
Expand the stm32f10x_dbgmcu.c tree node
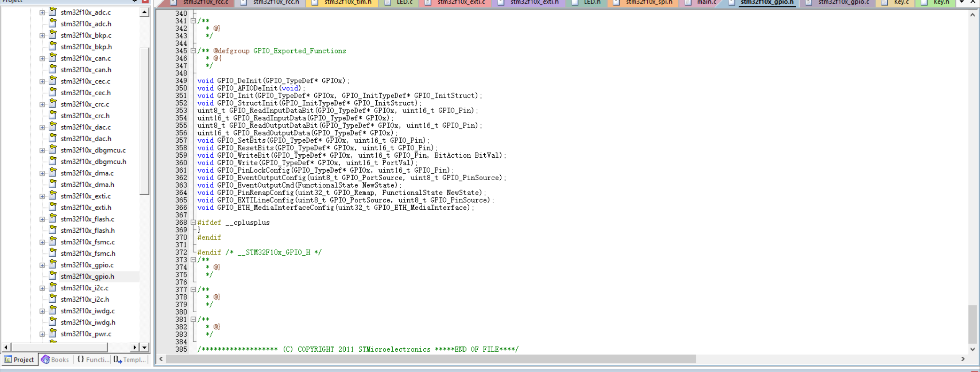[42, 150]
